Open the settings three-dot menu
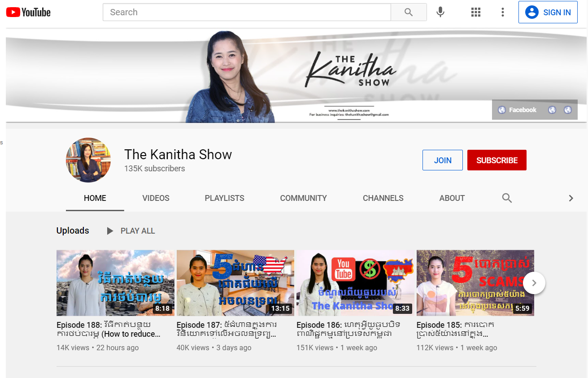Screen dimensions: 588x378 pos(503,12)
